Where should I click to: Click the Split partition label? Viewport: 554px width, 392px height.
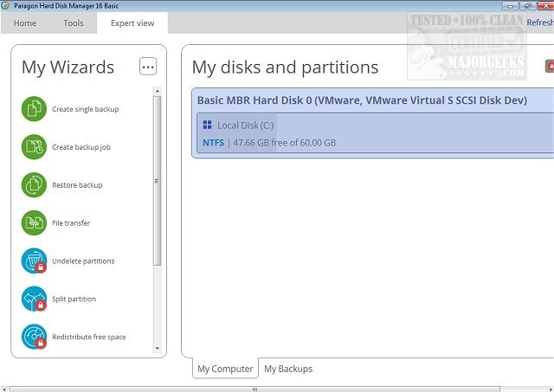(x=74, y=299)
